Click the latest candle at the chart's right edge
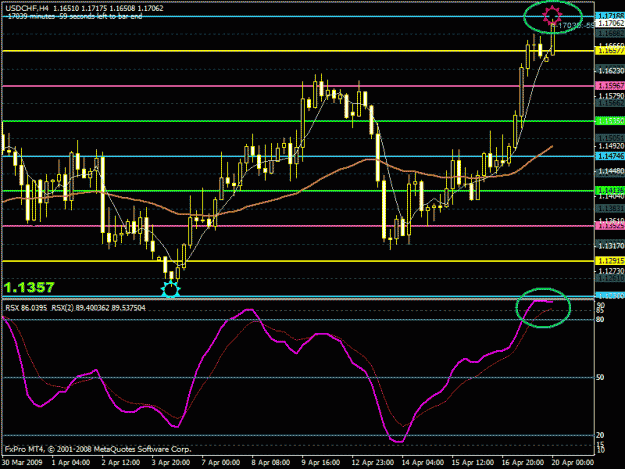This screenshot has height=469, width=625. pos(553,39)
